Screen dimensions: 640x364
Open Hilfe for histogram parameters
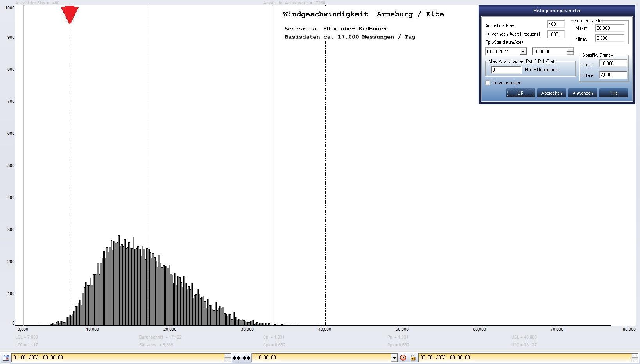point(613,93)
